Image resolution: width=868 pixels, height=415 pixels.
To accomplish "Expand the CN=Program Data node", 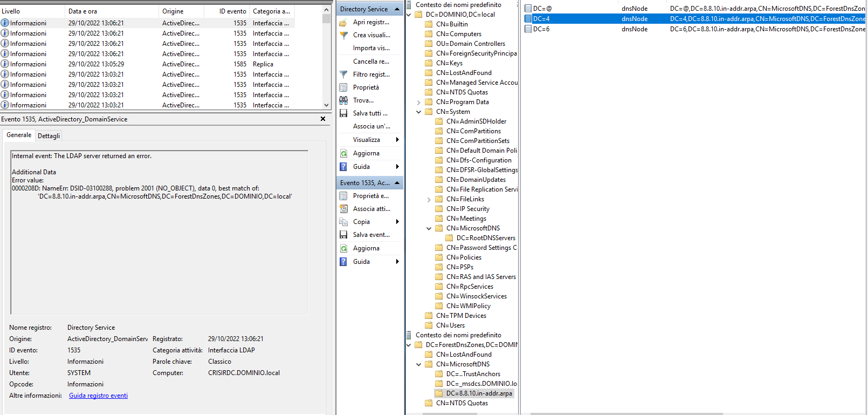I will click(x=419, y=102).
